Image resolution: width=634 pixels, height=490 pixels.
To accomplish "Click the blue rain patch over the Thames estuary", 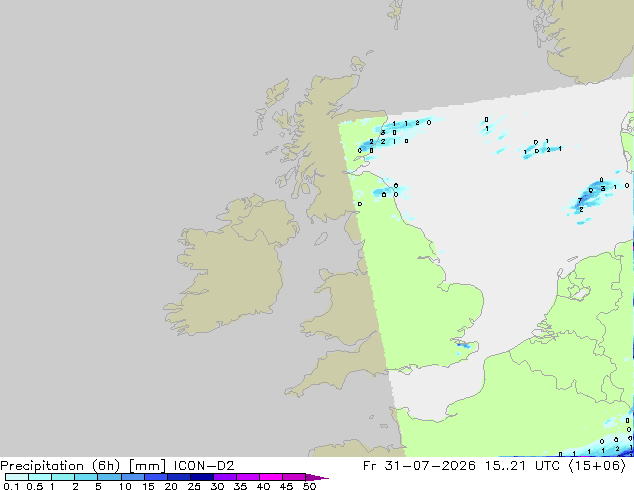I will 463,345.
